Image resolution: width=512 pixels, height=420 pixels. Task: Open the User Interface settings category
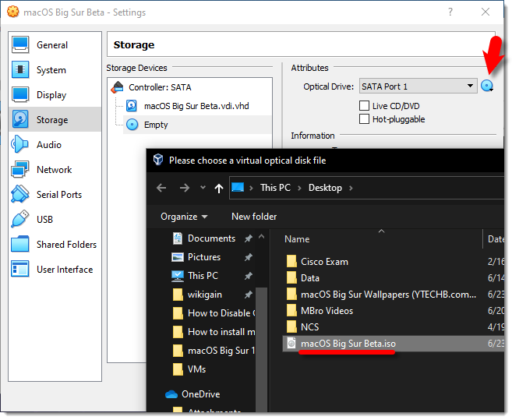[x=55, y=269]
